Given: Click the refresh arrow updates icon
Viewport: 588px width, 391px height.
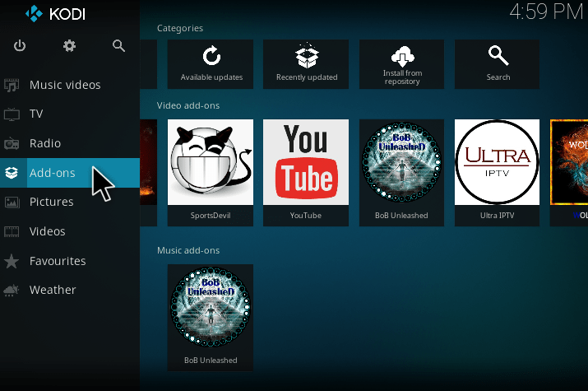Looking at the screenshot, I should point(211,55).
